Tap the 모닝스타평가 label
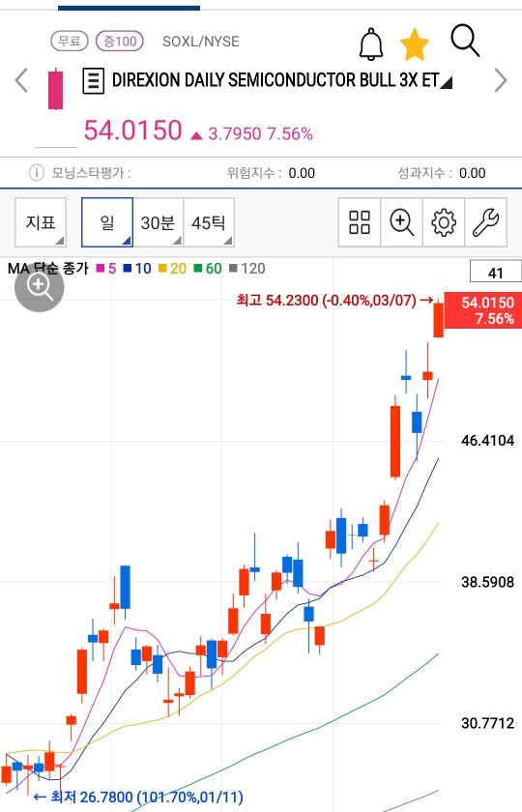 pyautogui.click(x=91, y=172)
